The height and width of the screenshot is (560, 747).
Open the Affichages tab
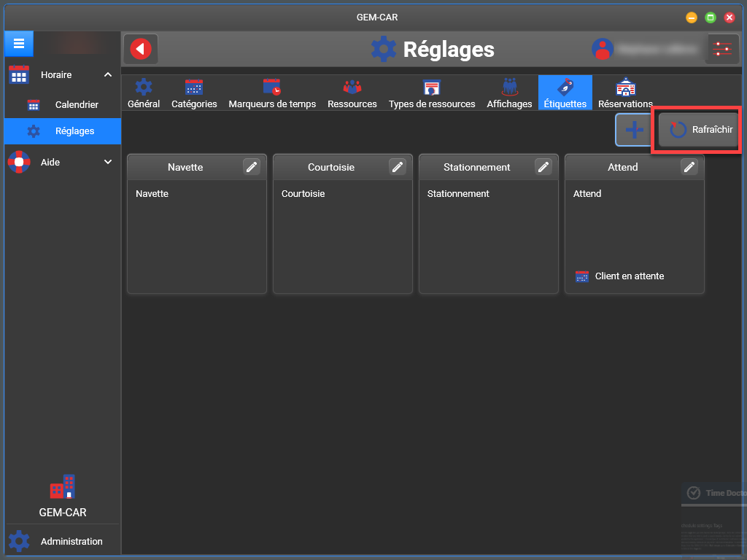tap(509, 93)
